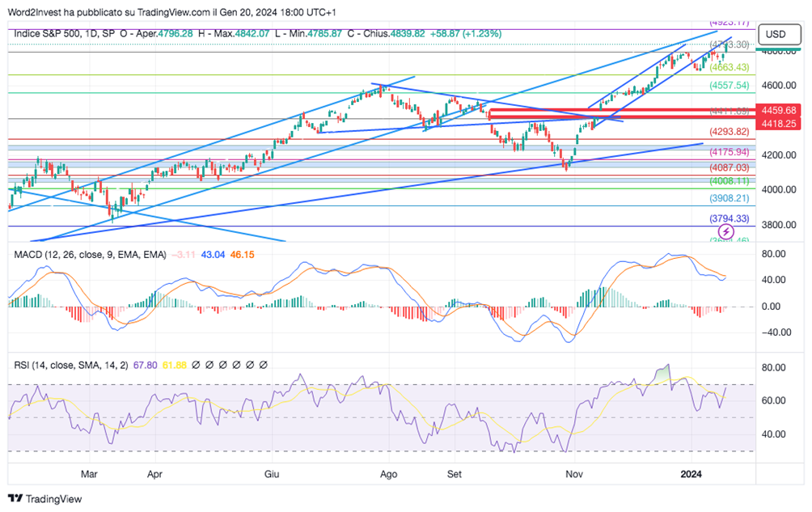This screenshot has width=812, height=512.
Task: Click the 4000.00 price axis label
Action: (x=779, y=189)
